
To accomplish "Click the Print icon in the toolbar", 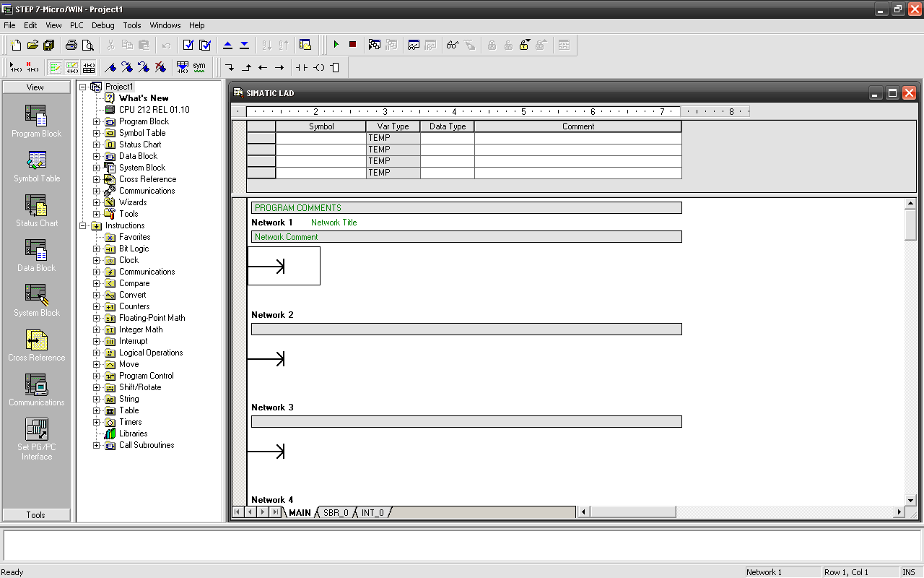I will click(x=71, y=45).
